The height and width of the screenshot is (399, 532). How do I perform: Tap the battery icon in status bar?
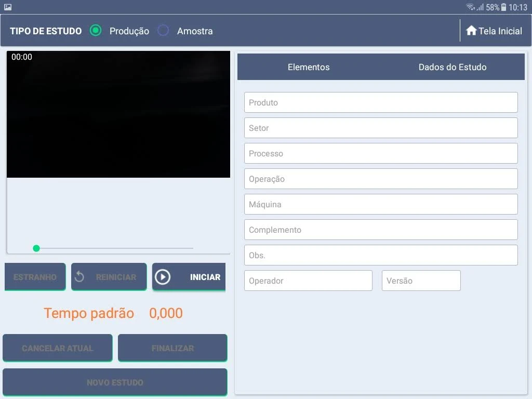coord(503,7)
